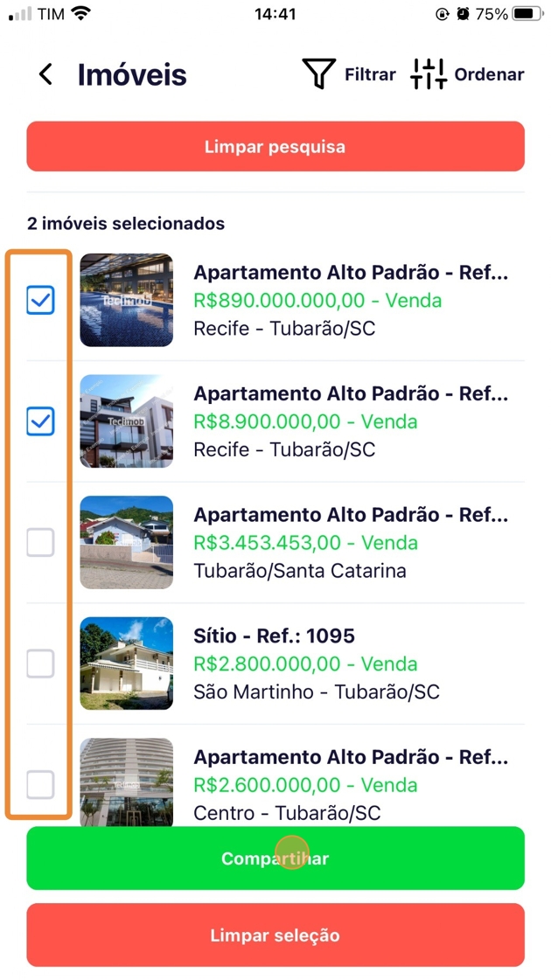Tap the Centro - Tubarão/SC listing location
Image resolution: width=551 pixels, height=980 pixels.
287,813
